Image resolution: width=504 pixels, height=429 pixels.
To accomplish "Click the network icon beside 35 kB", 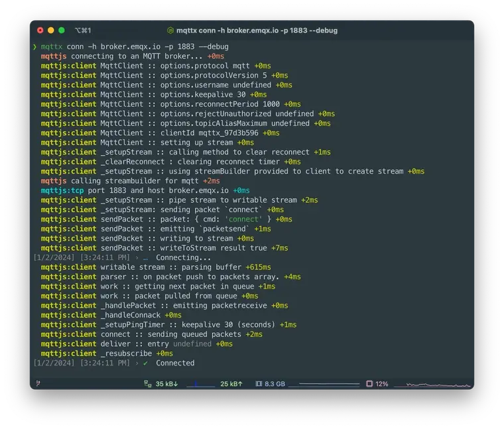I will pos(147,384).
